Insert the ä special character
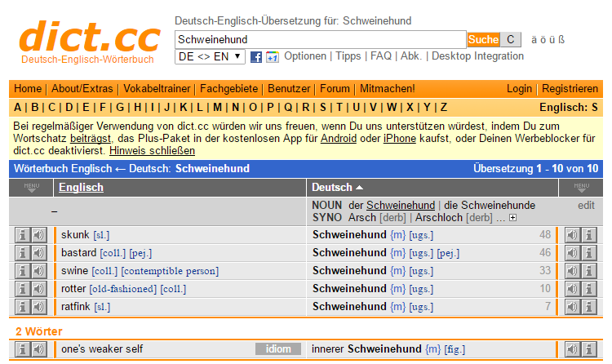 (534, 40)
